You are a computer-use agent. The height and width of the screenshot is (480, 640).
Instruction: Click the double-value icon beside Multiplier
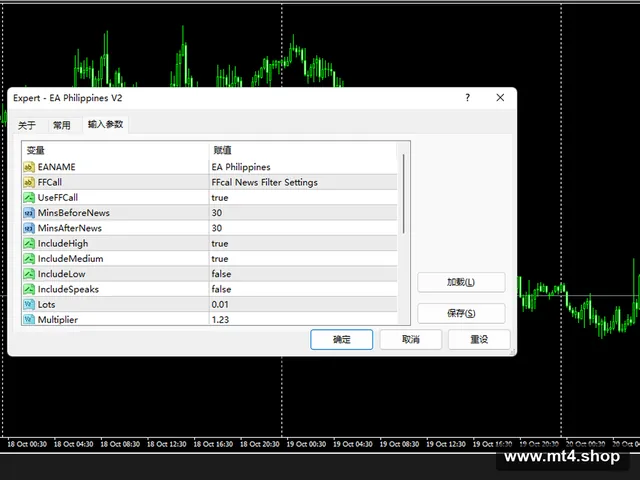pos(29,320)
